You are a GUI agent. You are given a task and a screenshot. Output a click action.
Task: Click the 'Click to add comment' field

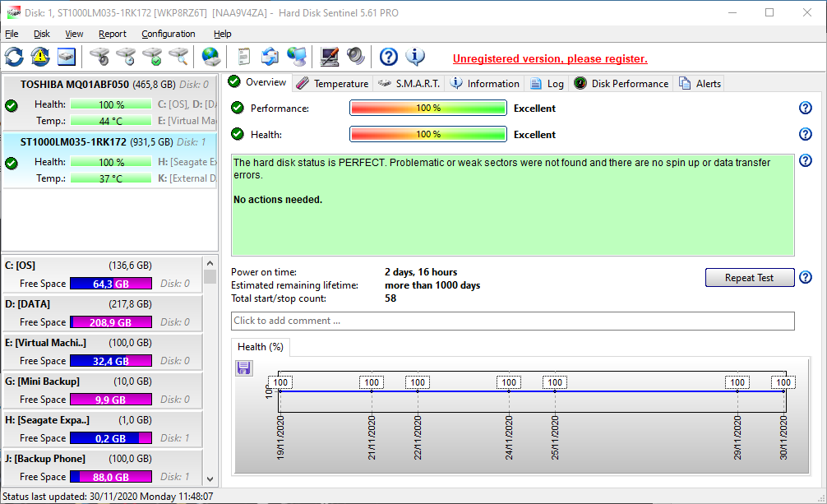[x=513, y=321]
